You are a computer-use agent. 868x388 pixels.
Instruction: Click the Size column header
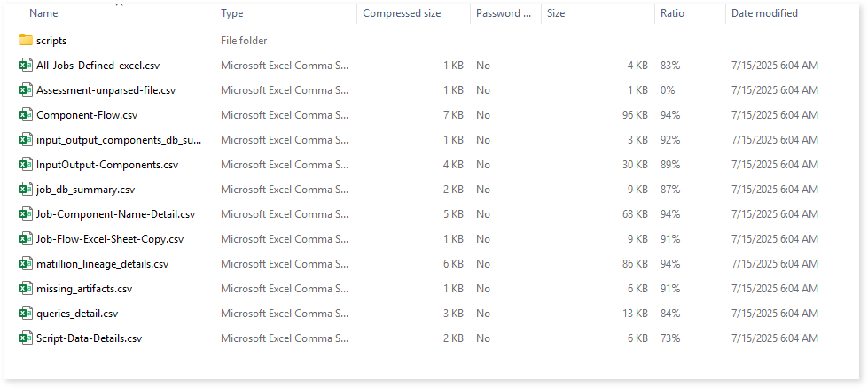point(556,13)
